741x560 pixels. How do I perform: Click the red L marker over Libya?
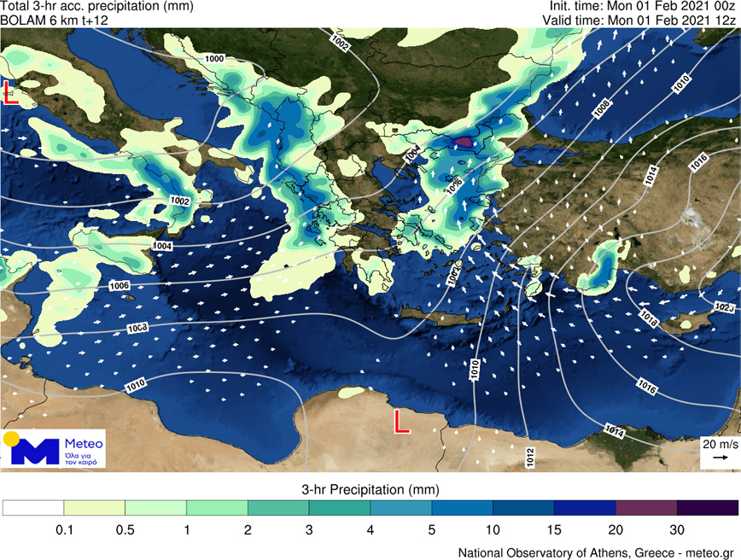pos(400,421)
